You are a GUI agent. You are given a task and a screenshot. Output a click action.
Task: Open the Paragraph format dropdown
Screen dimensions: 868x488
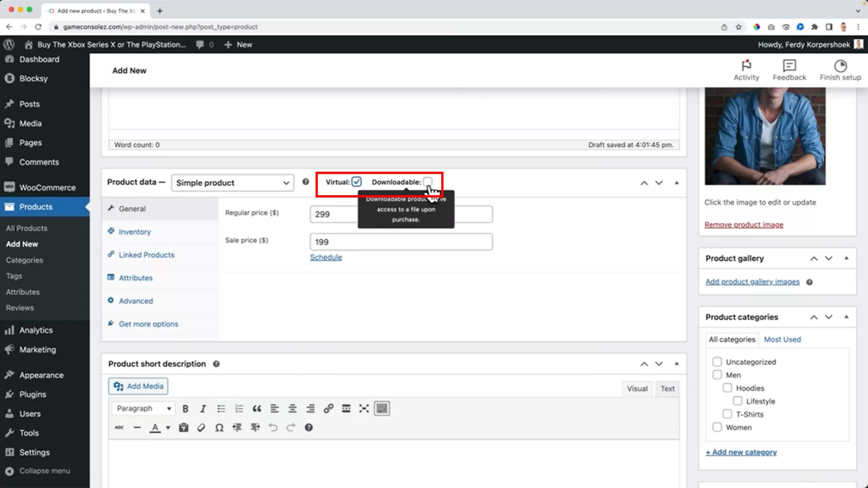click(x=143, y=408)
